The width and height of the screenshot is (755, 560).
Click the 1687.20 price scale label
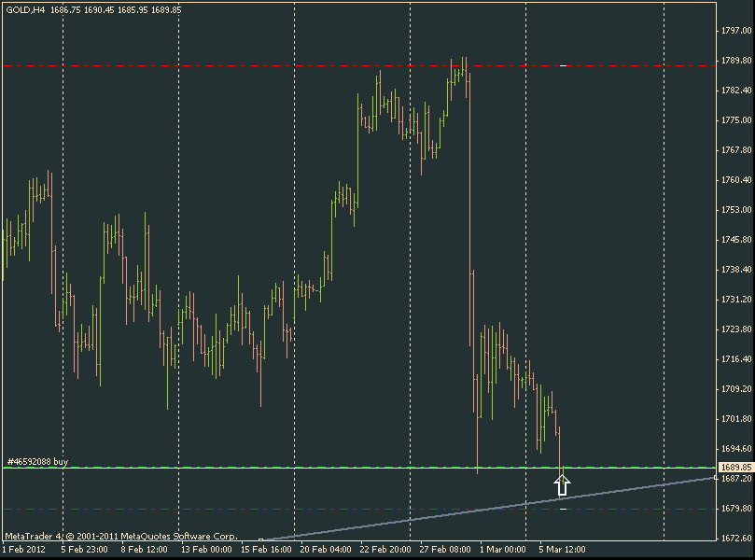(x=736, y=478)
